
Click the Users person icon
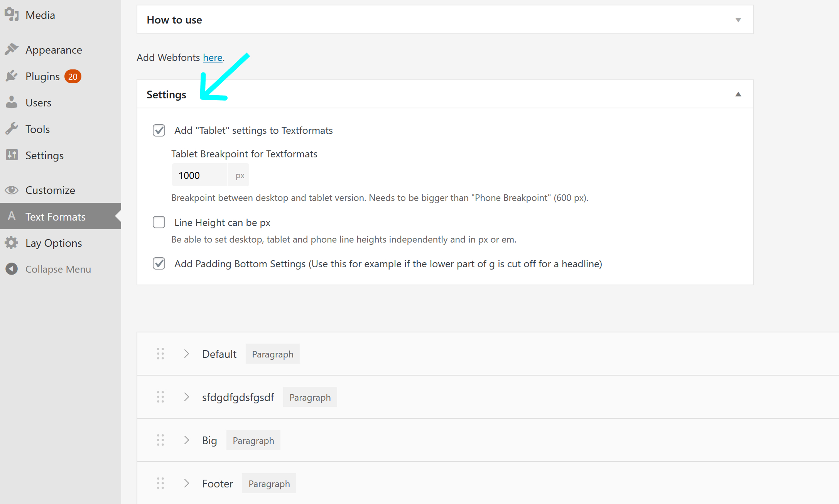tap(12, 102)
